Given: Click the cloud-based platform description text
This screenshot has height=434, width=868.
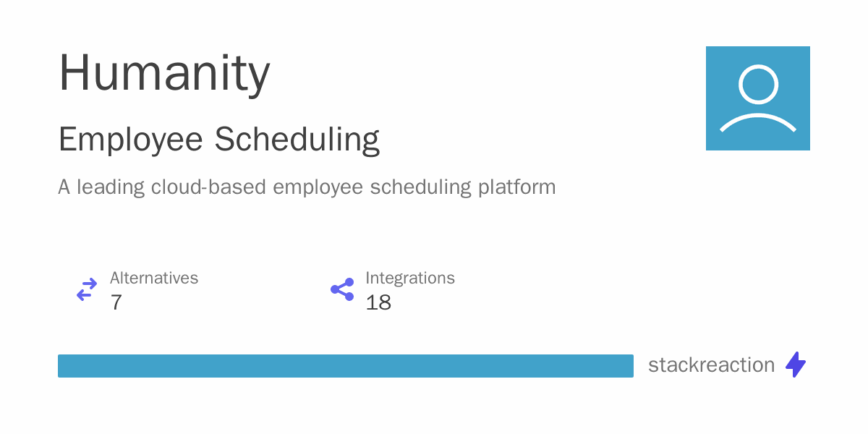Looking at the screenshot, I should tap(307, 187).
